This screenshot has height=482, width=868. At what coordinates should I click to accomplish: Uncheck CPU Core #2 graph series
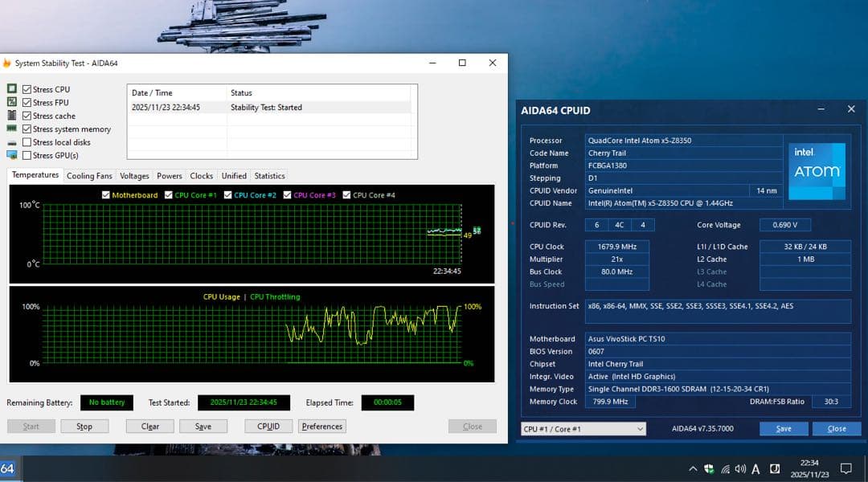(x=227, y=194)
